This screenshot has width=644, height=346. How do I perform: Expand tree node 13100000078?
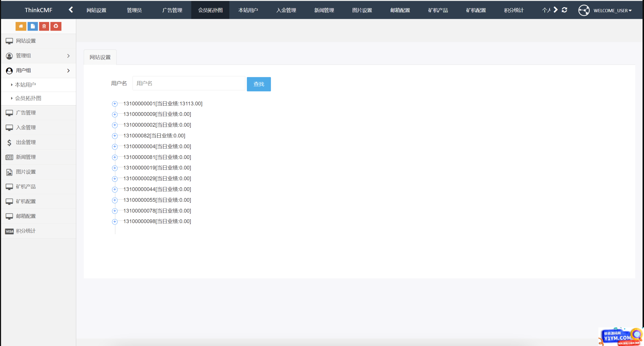[x=115, y=211]
